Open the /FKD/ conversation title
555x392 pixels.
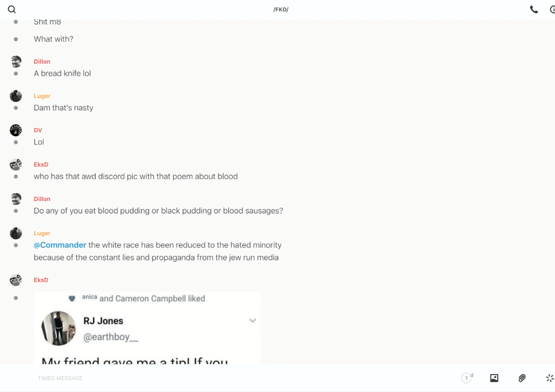click(x=281, y=10)
